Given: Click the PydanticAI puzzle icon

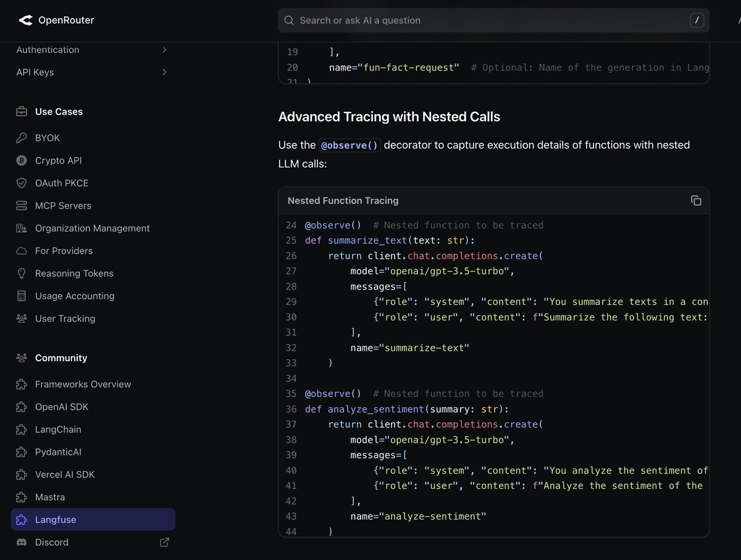Looking at the screenshot, I should point(22,452).
